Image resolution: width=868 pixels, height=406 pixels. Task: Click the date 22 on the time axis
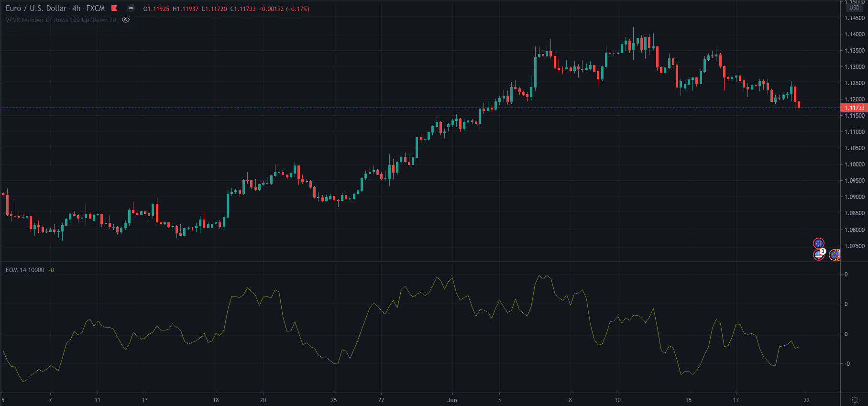(x=806, y=400)
